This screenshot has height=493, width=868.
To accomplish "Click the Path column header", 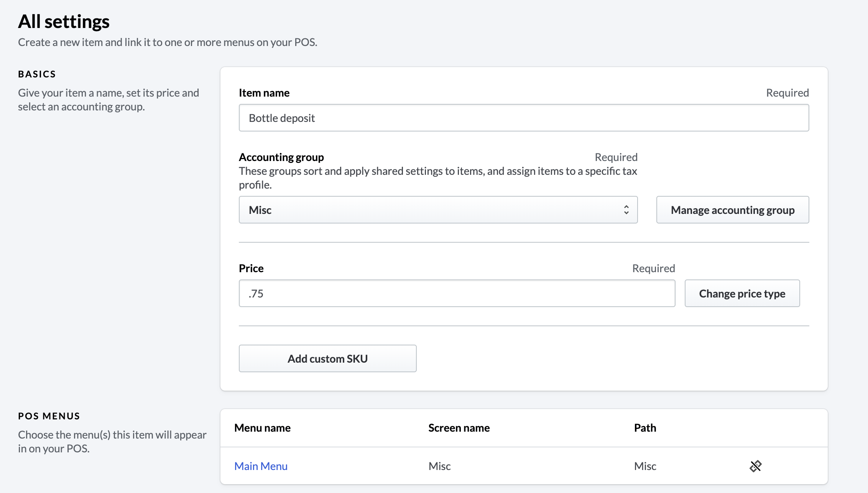I will click(645, 428).
